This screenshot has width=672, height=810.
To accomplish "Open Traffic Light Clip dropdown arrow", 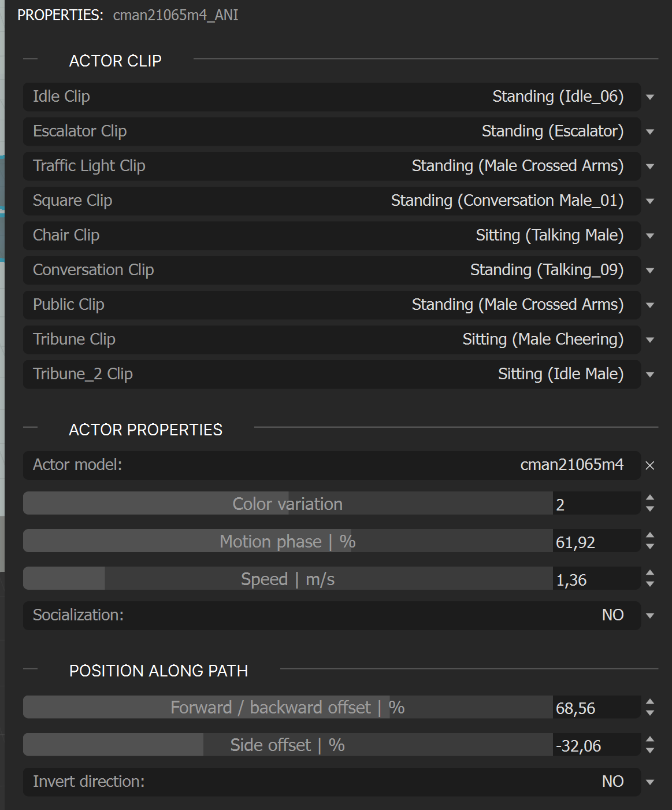I will [650, 167].
